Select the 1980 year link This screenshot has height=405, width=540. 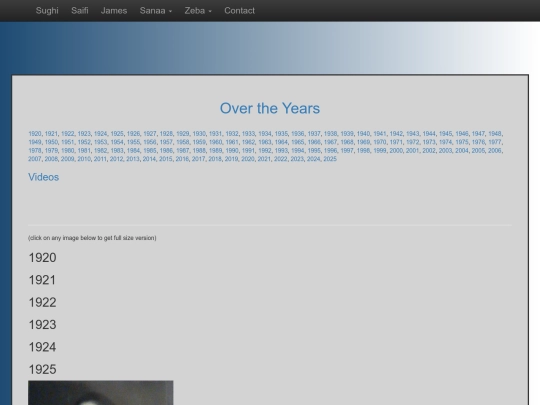click(68, 150)
